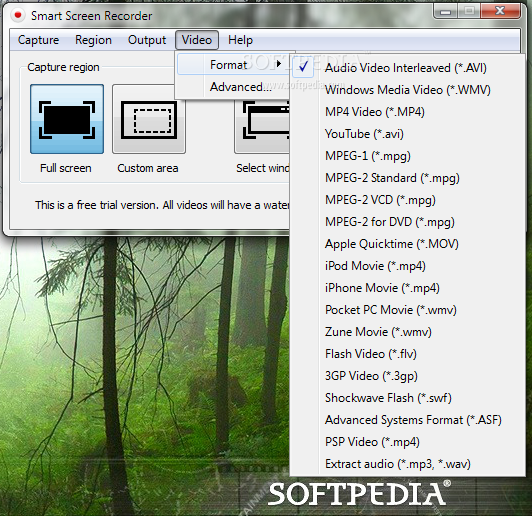Click the Full screen label
532x516 pixels.
(x=66, y=168)
